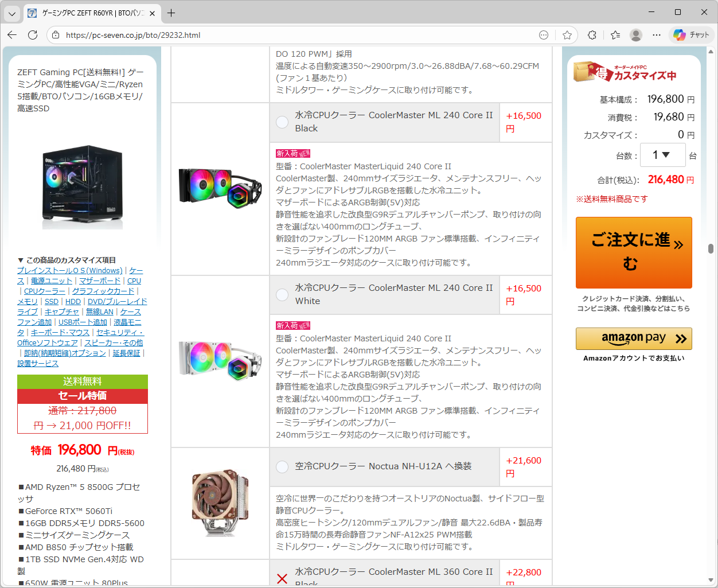The image size is (718, 588).
Task: Open the browser settings and more menu
Action: tap(657, 35)
